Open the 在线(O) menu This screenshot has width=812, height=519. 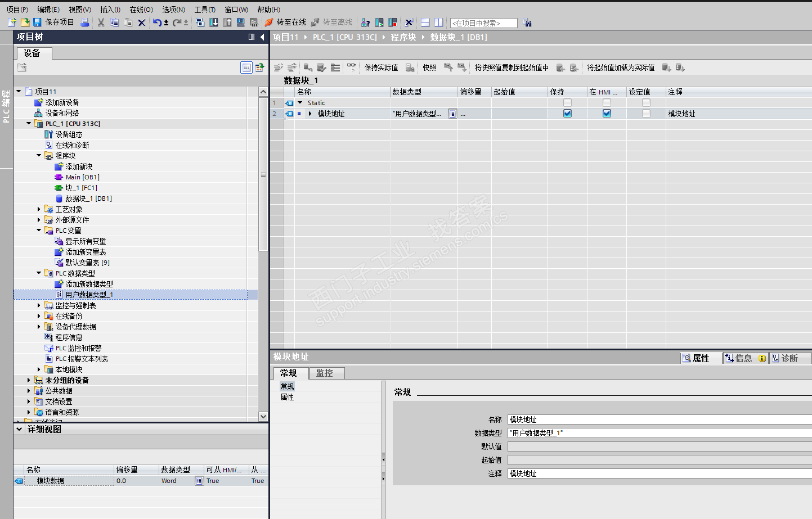[x=141, y=10]
